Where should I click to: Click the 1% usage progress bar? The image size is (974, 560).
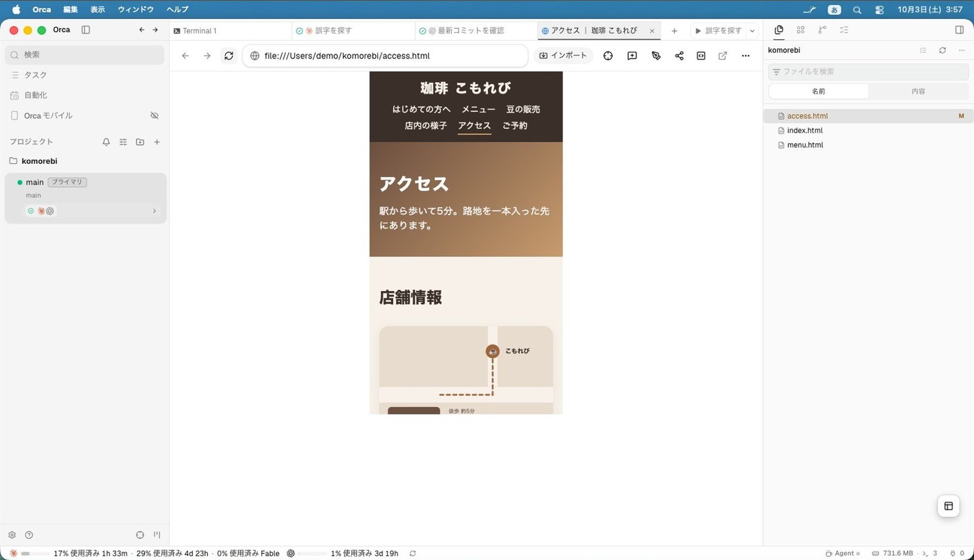pyautogui.click(x=313, y=553)
